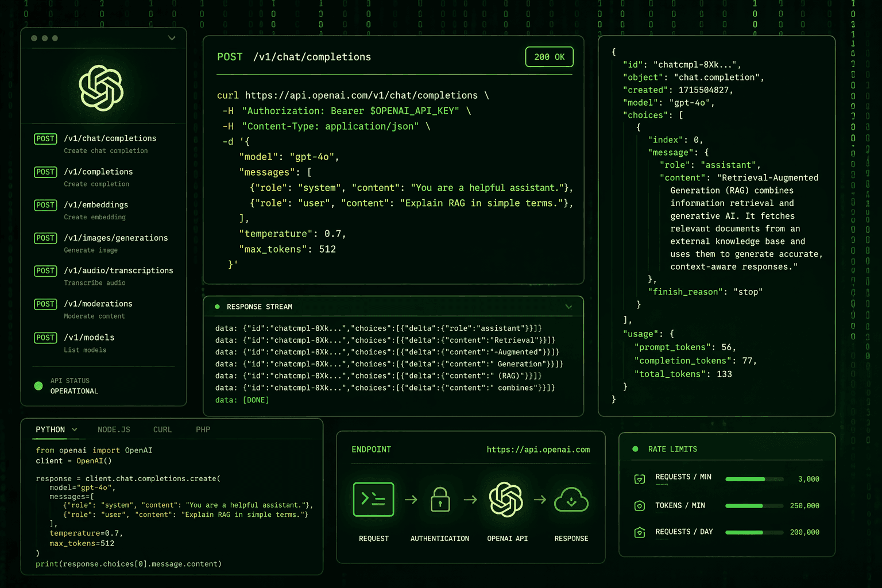The image size is (882, 588).
Task: Click the print(response.choices[0].message.content) line
Action: [129, 564]
